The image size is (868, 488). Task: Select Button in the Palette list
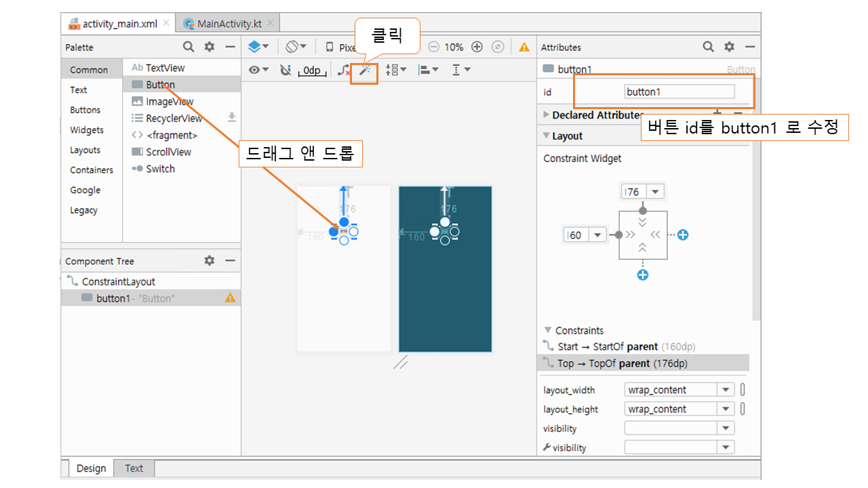point(160,85)
